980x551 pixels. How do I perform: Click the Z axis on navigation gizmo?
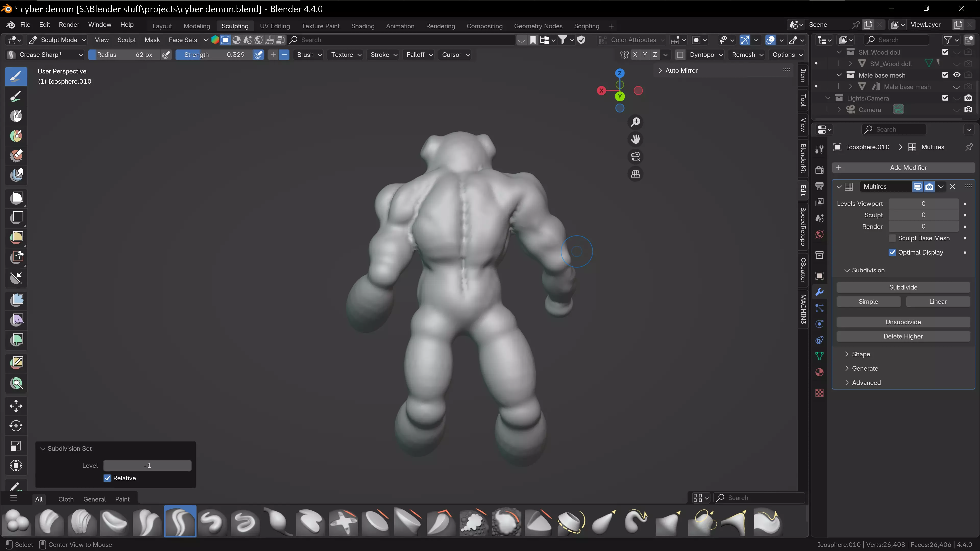620,73
